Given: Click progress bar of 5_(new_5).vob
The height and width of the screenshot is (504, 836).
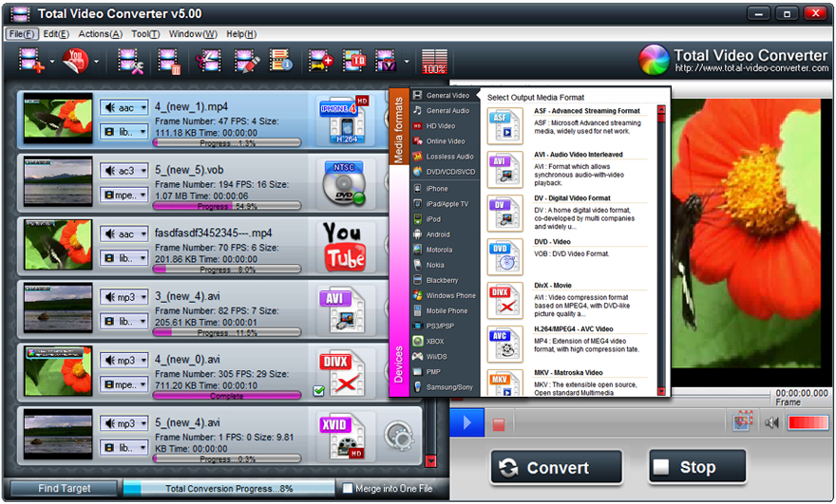Looking at the screenshot, I should click(x=227, y=206).
